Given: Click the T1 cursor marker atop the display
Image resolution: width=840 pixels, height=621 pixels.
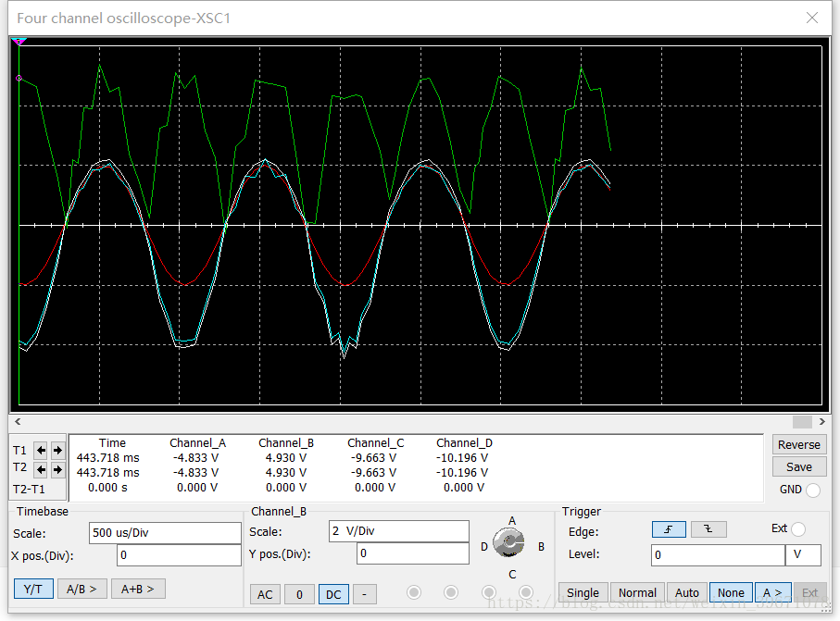Looking at the screenshot, I should click(x=19, y=42).
